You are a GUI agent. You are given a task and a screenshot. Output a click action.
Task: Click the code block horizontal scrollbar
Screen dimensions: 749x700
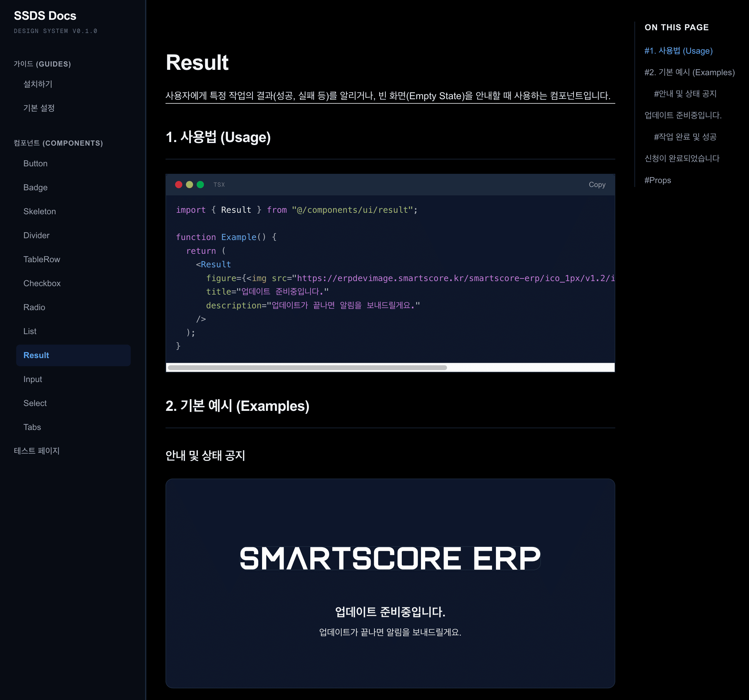(307, 367)
